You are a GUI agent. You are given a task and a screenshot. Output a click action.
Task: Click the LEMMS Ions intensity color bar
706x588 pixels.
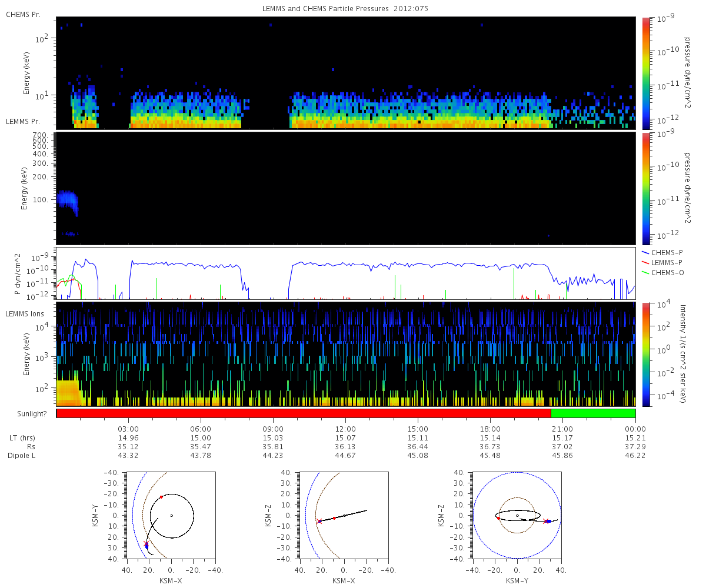click(646, 354)
